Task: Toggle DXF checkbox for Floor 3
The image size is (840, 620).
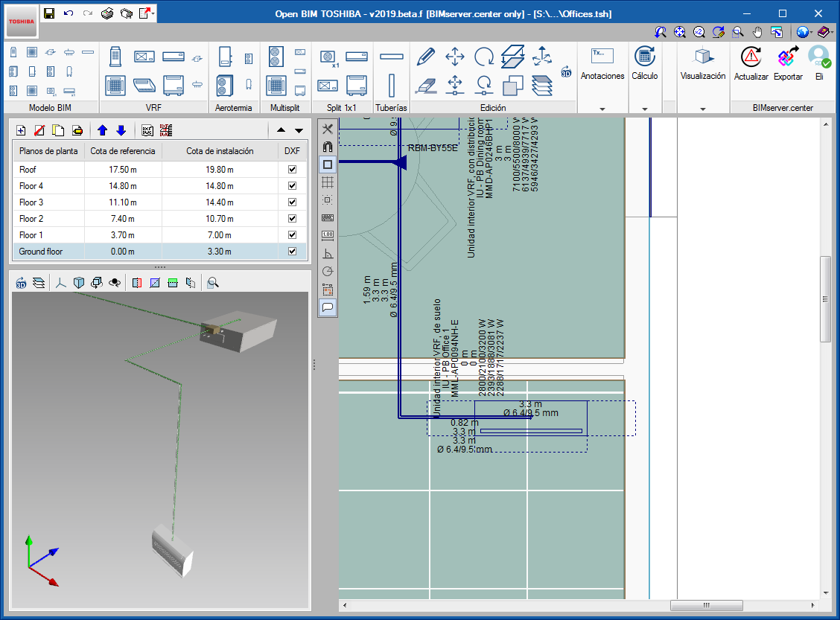Action: click(x=292, y=202)
